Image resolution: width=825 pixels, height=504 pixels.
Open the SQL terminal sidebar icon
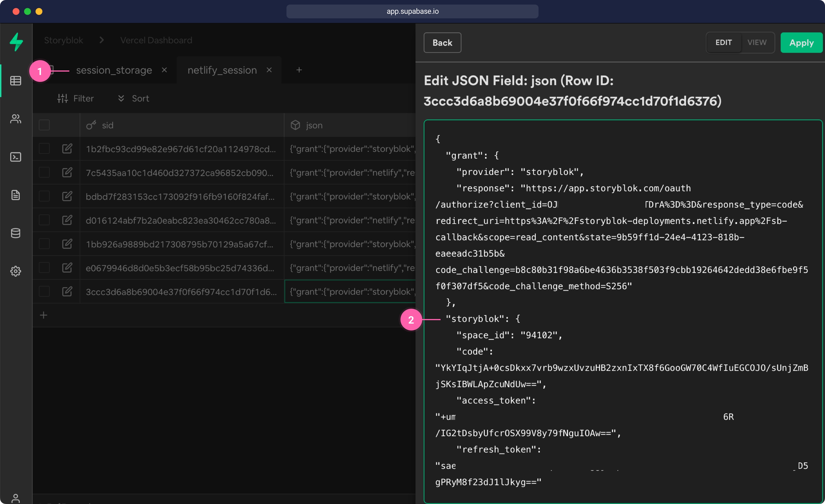click(x=16, y=157)
